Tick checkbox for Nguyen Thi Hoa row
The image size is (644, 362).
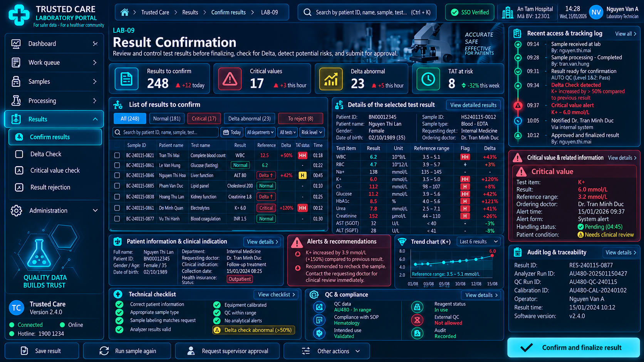pyautogui.click(x=117, y=175)
